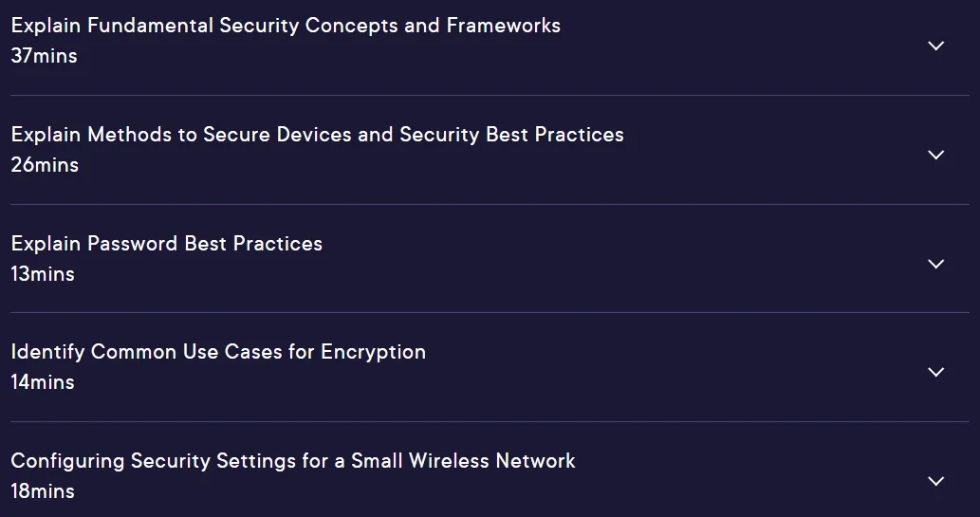Click the word Encryption in fourth module title
980x517 pixels.
[x=373, y=352]
